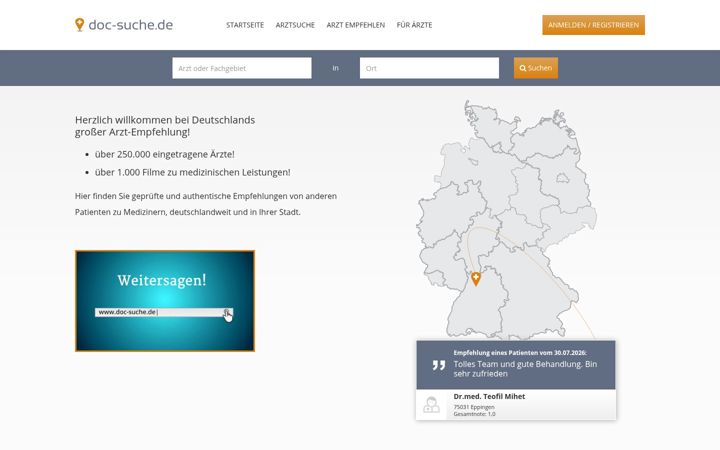Click the bullet 'über 1.000 Filme zu medizinischen Leistungen!'
Viewport: 720px width, 450px height.
[192, 172]
